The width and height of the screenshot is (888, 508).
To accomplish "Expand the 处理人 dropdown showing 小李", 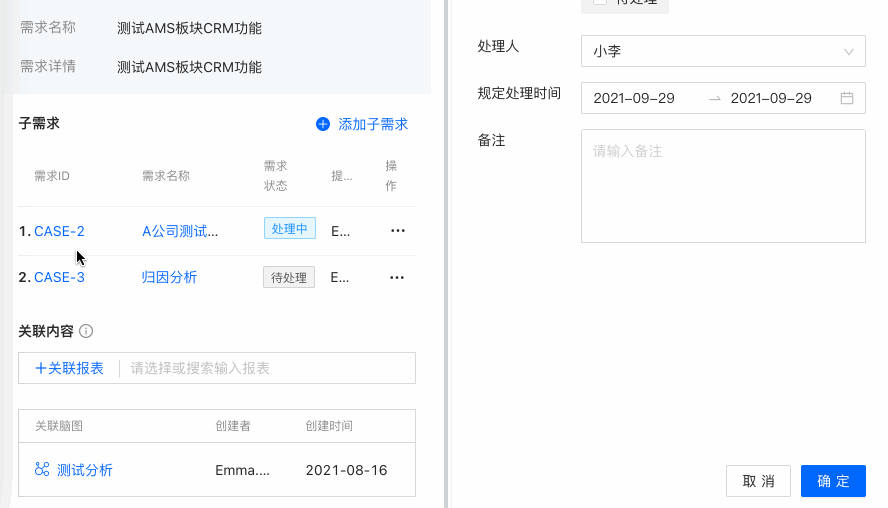I will tap(722, 51).
